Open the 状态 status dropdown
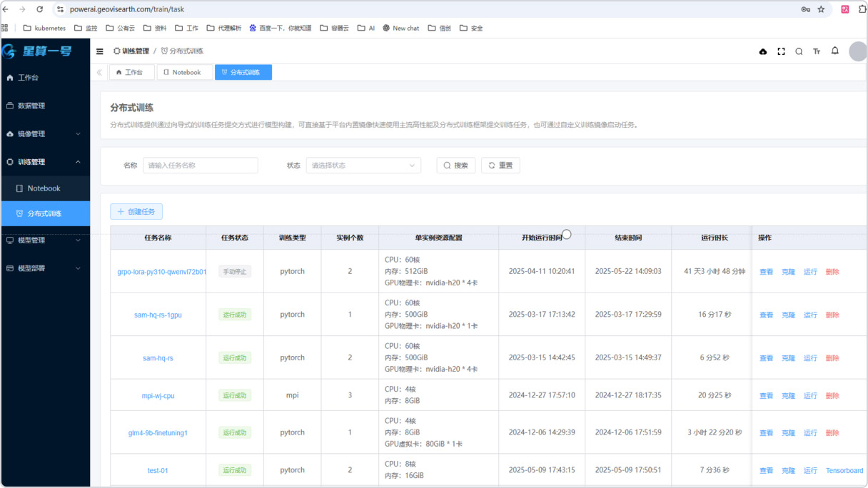Screen dimensions: 868x488 [363, 166]
